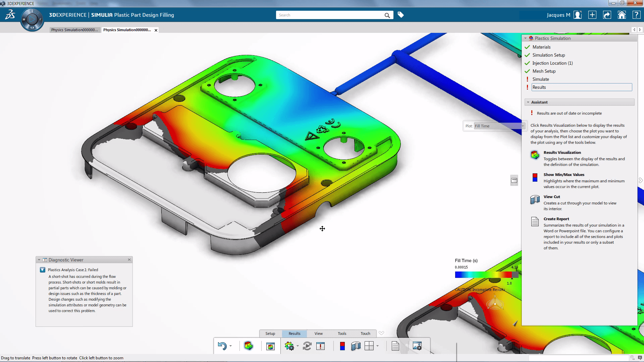Click the Section View icon in toolbar
The width and height of the screenshot is (644, 362).
coord(356,346)
